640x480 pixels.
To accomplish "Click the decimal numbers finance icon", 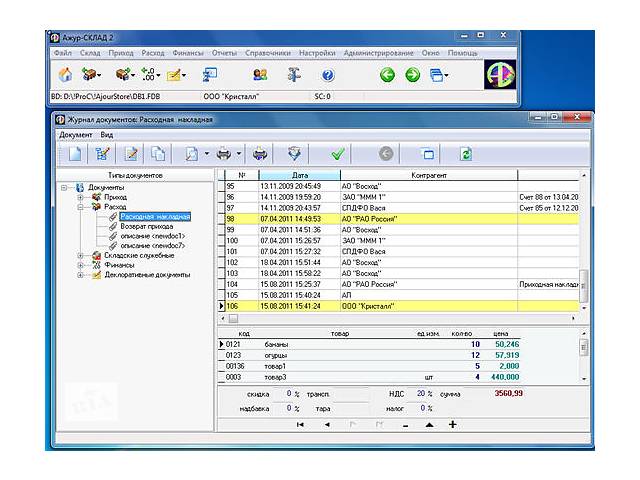I will pos(147,75).
